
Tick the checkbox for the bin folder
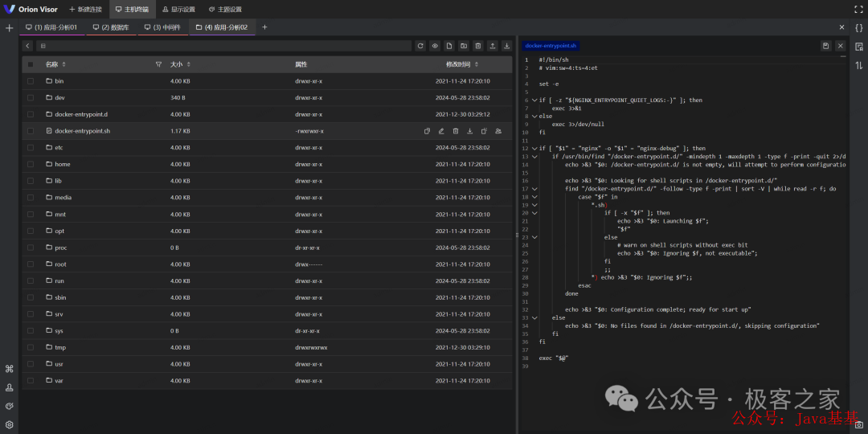(31, 81)
